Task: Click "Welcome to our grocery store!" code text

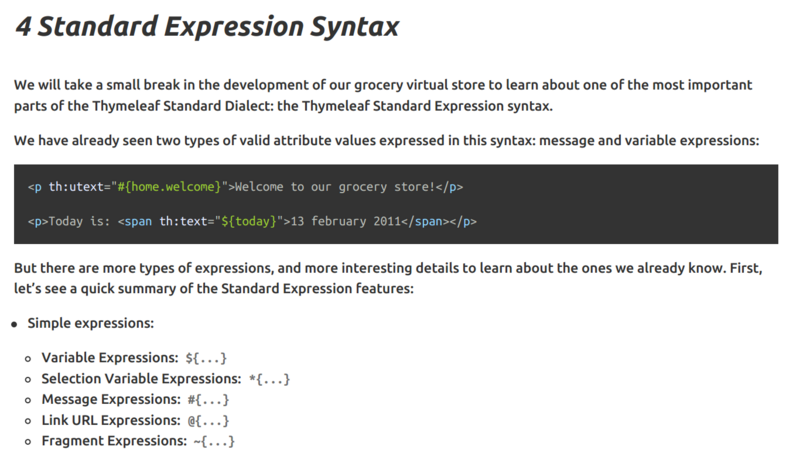Action: pos(334,187)
